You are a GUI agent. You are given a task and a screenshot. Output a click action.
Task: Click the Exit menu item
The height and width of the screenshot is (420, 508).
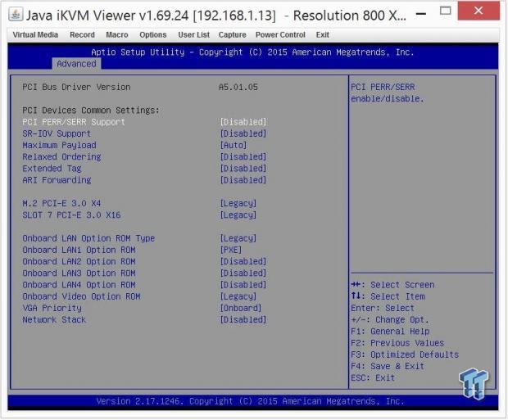coord(322,34)
